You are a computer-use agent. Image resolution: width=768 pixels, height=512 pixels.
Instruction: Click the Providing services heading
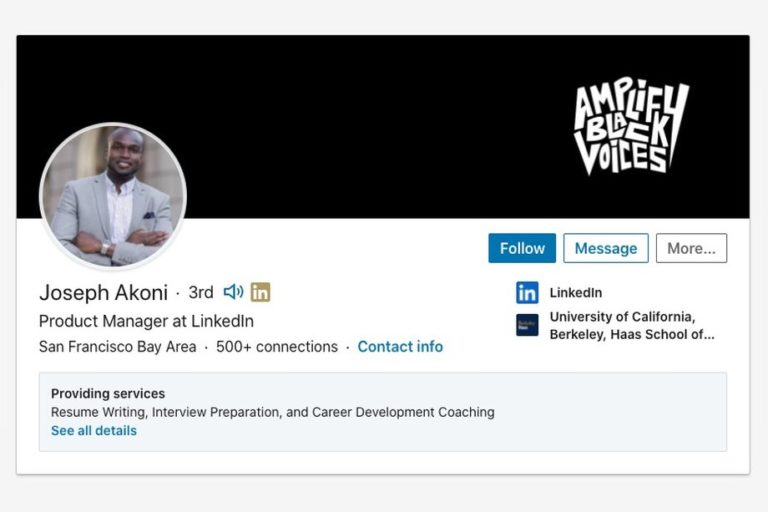108,393
